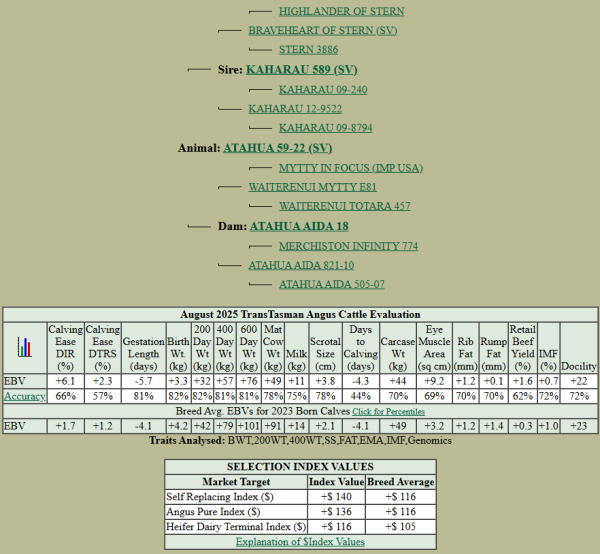Select the Mat Cow Wt column header
The width and height of the screenshot is (600, 554).
pos(273,348)
